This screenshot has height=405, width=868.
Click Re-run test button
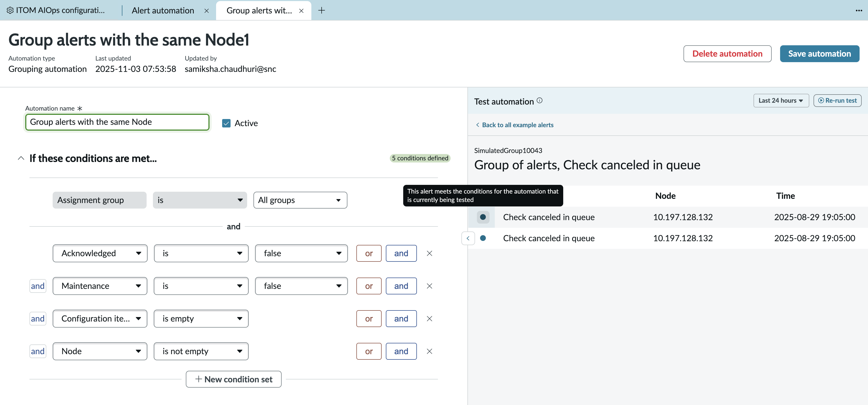(x=837, y=101)
